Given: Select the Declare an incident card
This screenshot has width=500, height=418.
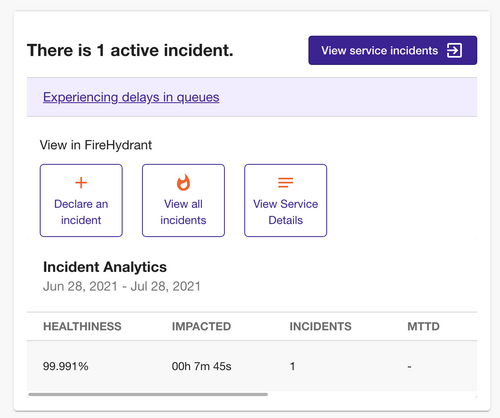Looking at the screenshot, I should [x=81, y=200].
